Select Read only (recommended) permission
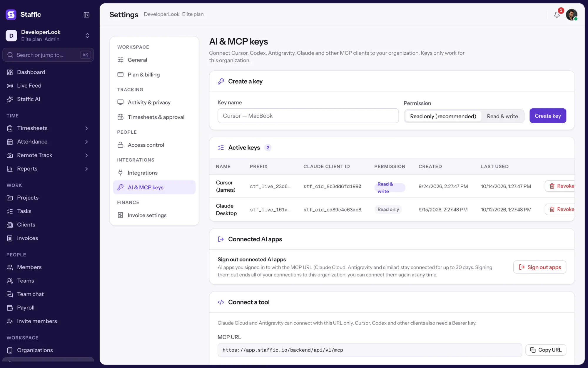This screenshot has height=368, width=588. [x=443, y=116]
